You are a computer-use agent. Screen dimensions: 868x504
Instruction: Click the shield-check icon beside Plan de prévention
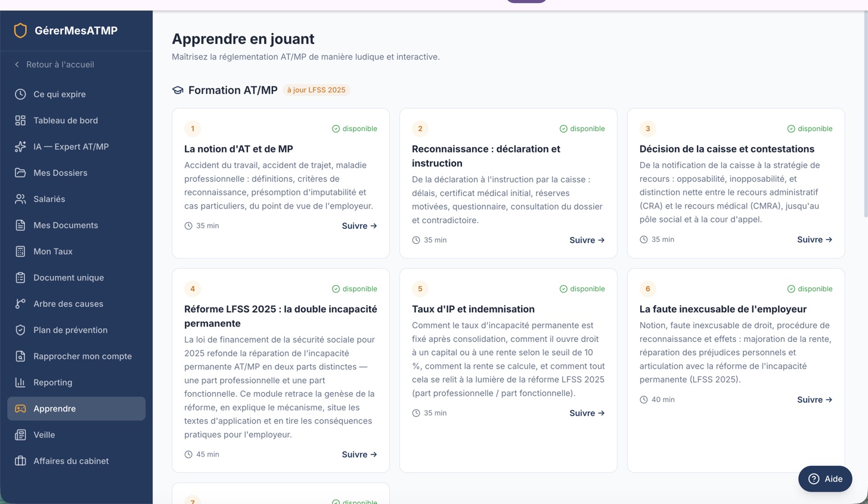point(20,330)
